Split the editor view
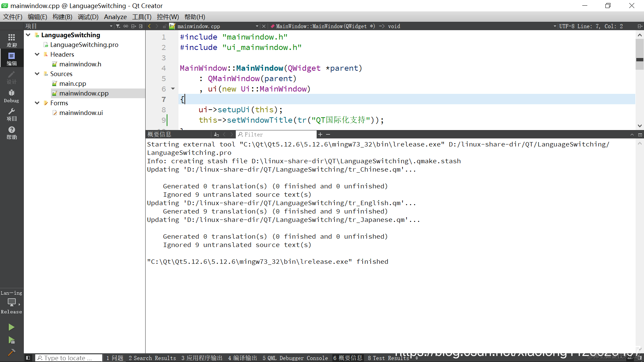 (640, 26)
